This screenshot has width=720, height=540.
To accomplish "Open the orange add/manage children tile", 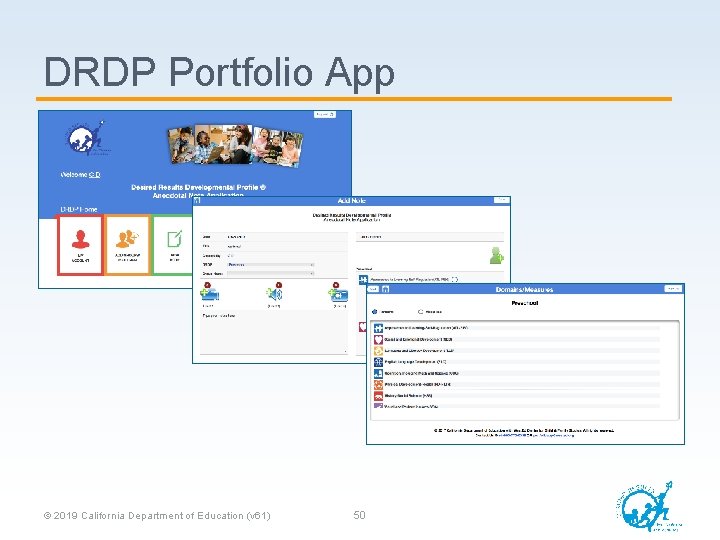I will 128,245.
